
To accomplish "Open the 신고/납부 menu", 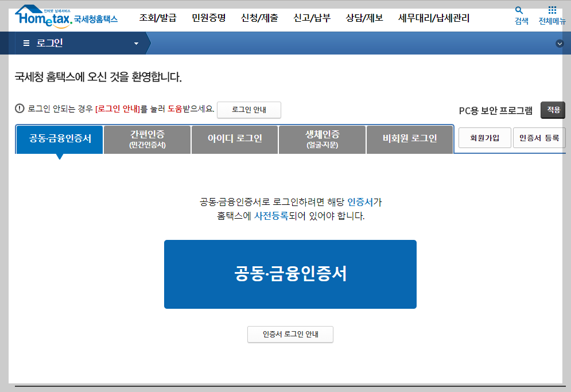I will click(x=312, y=18).
